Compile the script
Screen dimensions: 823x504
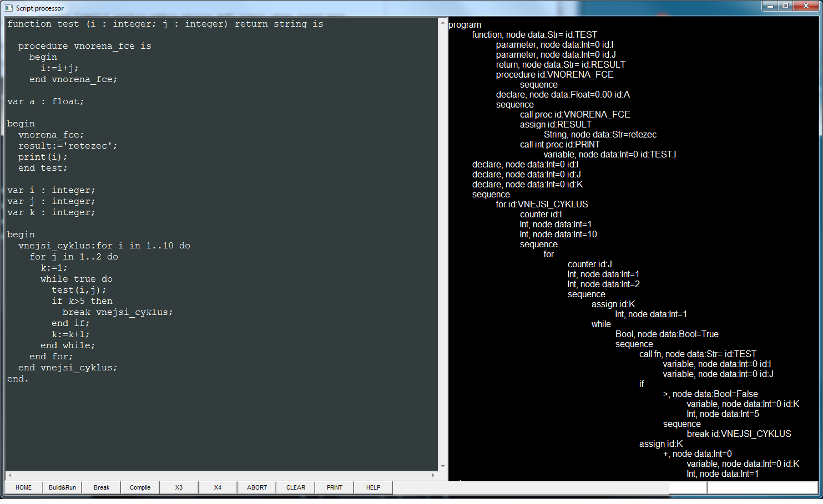point(140,487)
